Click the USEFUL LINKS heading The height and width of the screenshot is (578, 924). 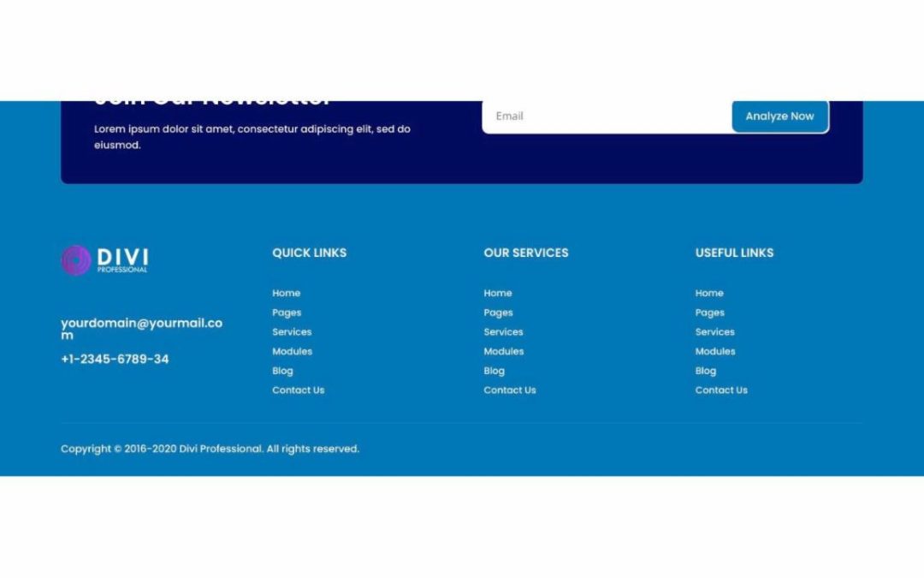(734, 253)
